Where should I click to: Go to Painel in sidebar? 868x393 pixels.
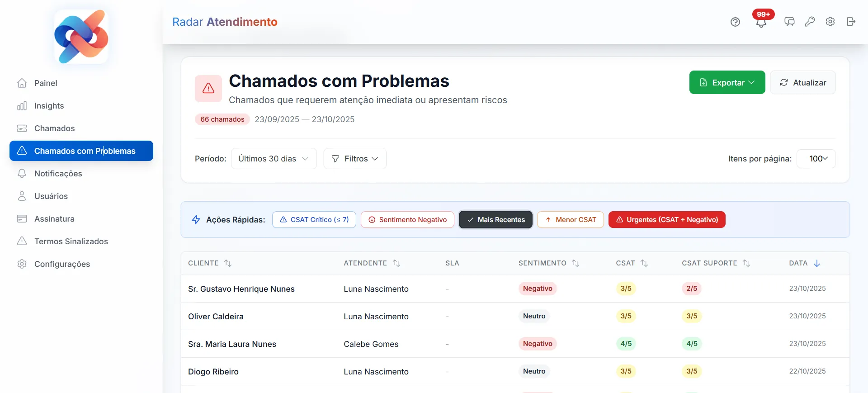[81, 83]
